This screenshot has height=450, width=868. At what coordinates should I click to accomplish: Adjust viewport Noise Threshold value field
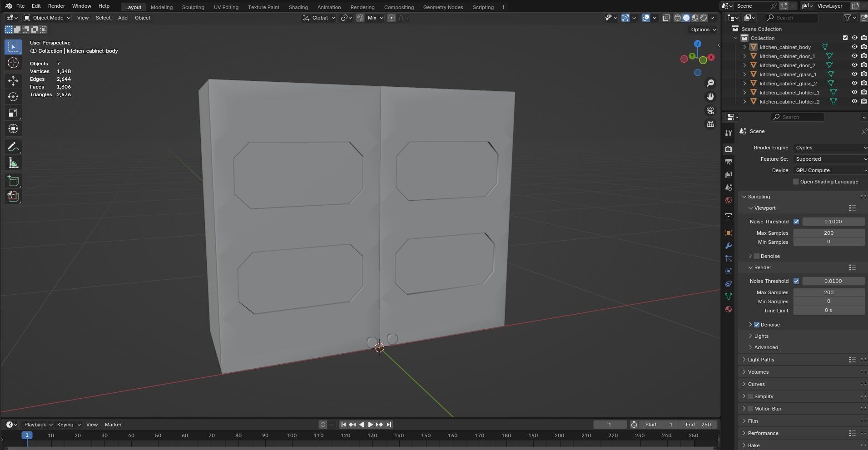click(x=833, y=222)
